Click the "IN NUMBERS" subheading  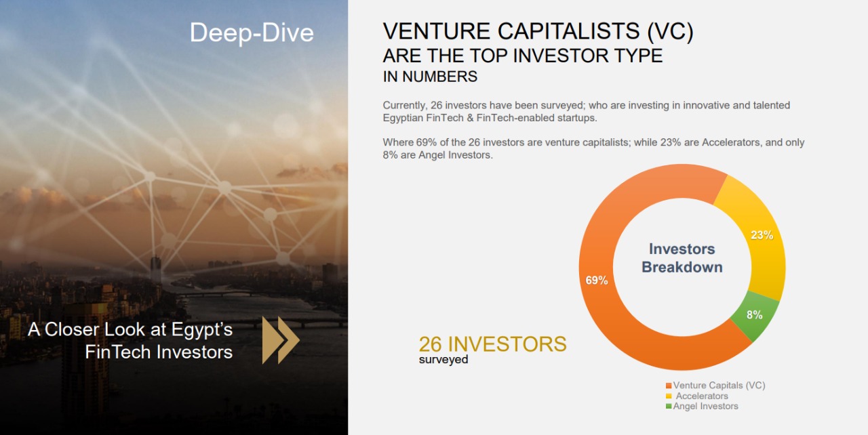click(430, 77)
